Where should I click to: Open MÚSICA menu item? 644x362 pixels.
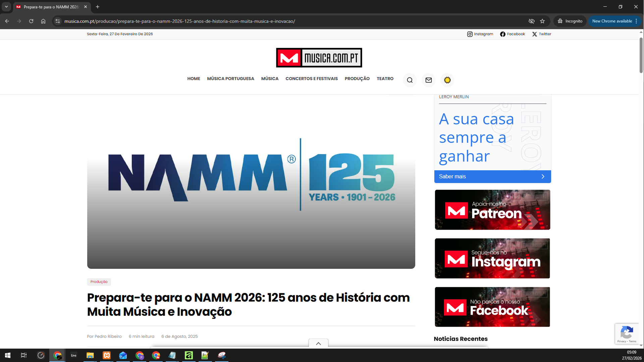tap(270, 79)
